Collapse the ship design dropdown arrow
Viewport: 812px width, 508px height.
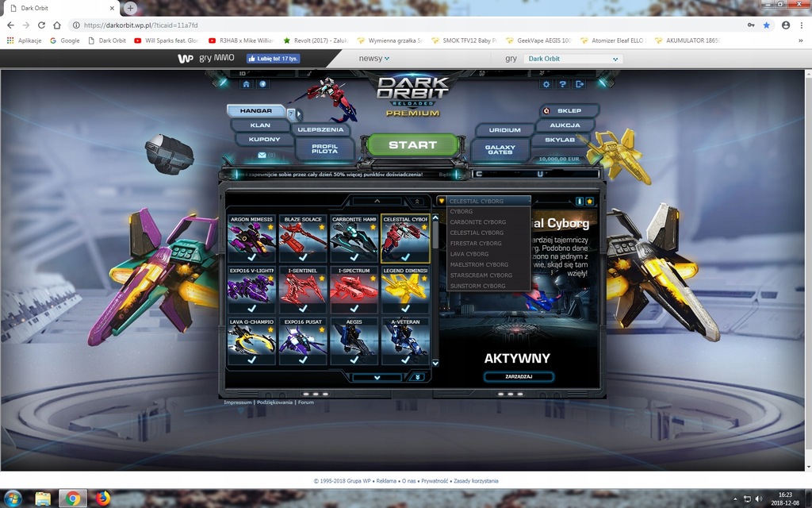click(441, 201)
